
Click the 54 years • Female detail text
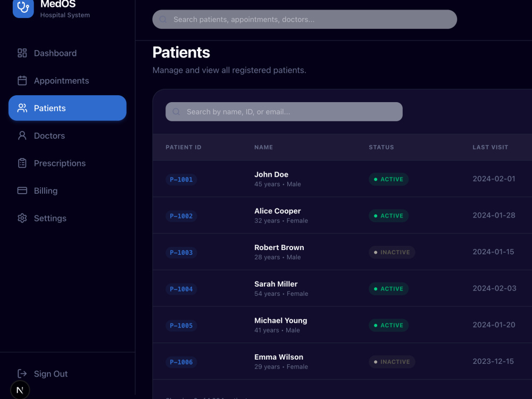point(281,294)
